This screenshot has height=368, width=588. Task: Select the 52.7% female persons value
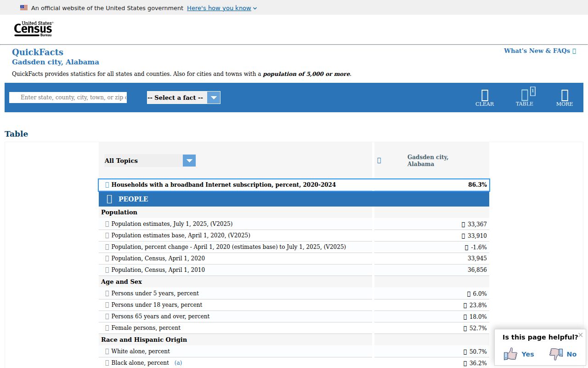pyautogui.click(x=478, y=328)
